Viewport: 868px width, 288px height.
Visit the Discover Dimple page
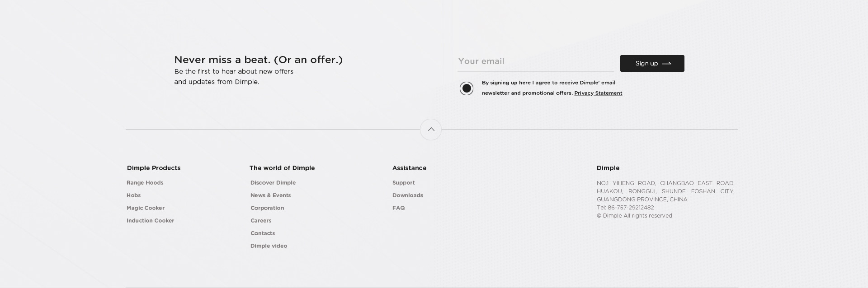[273, 183]
